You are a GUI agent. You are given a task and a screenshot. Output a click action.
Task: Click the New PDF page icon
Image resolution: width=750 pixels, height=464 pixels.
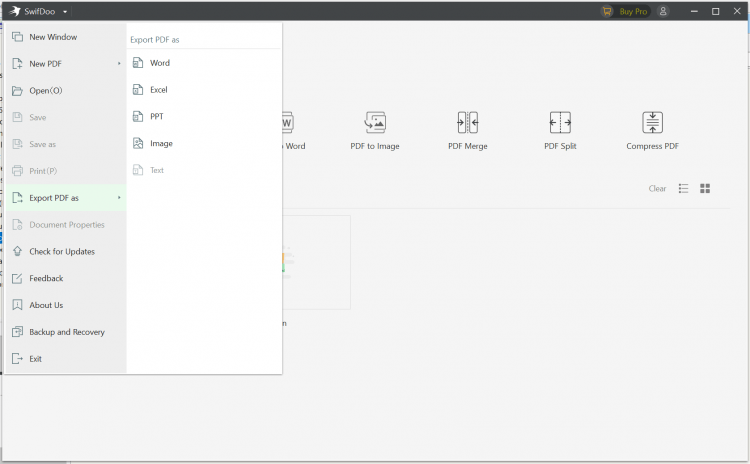17,64
